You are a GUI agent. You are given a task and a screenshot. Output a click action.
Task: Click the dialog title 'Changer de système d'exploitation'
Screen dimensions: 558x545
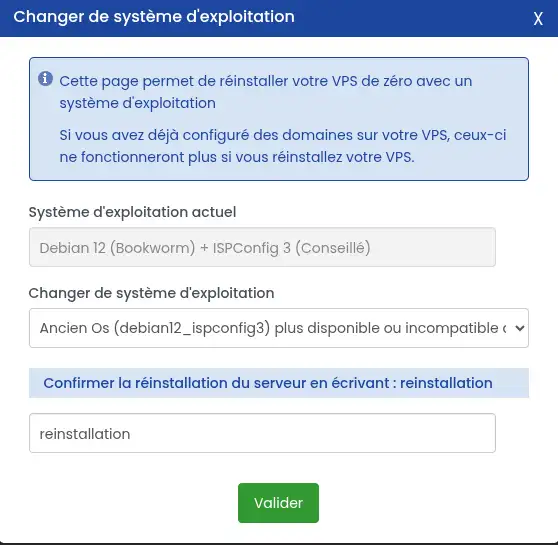[154, 17]
